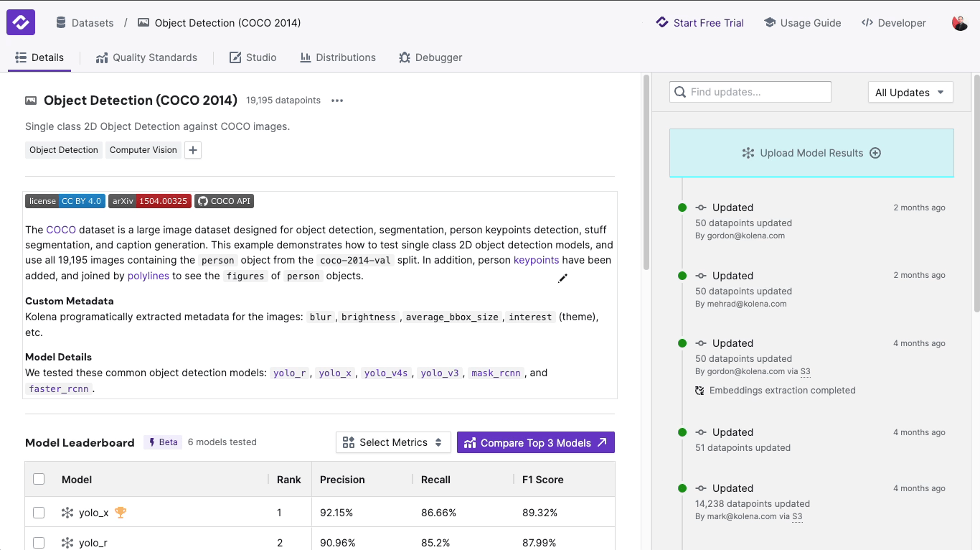Open the user profile avatar

(x=959, y=23)
